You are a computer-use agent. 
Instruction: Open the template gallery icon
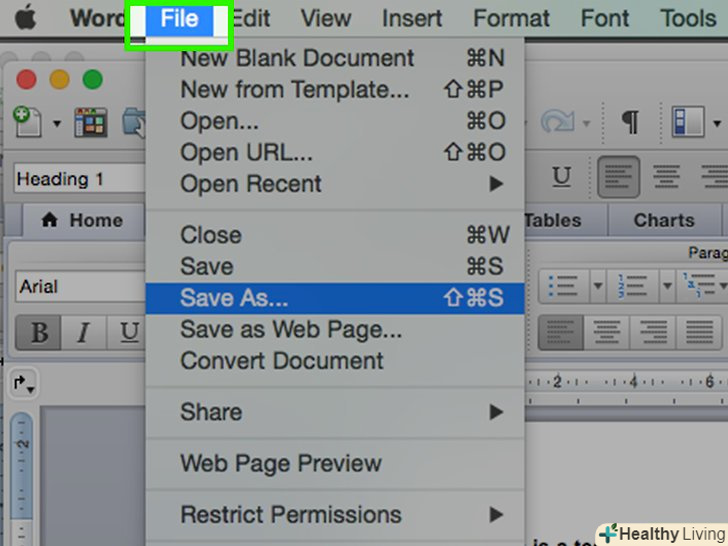coord(91,123)
